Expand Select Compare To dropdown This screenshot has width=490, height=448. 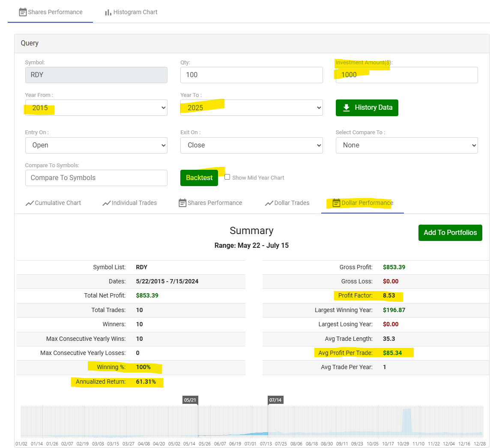pyautogui.click(x=406, y=145)
